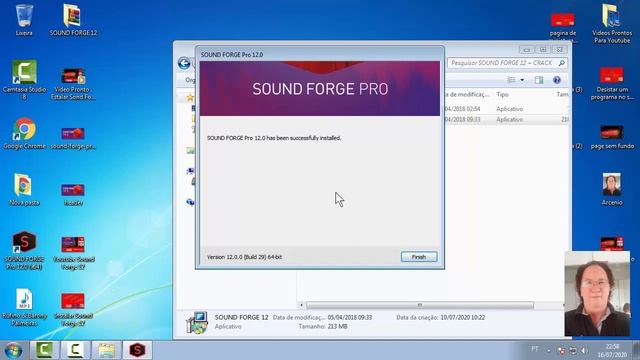
Task: Click the volume speaker icon in system tray
Action: click(584, 351)
